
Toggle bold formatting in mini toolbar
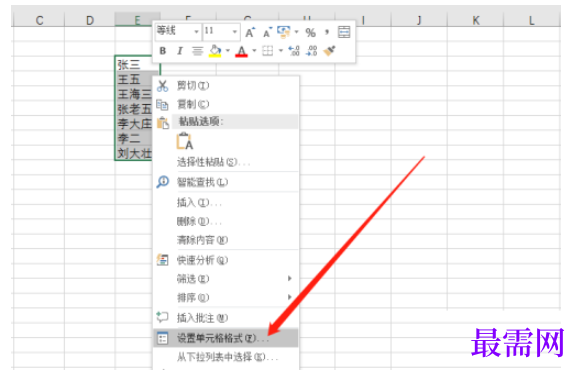[x=162, y=51]
